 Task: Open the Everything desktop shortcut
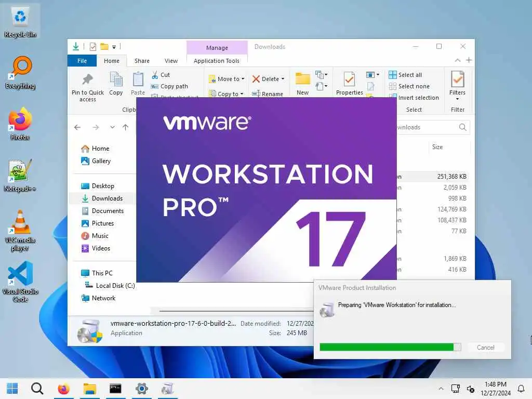20,73
